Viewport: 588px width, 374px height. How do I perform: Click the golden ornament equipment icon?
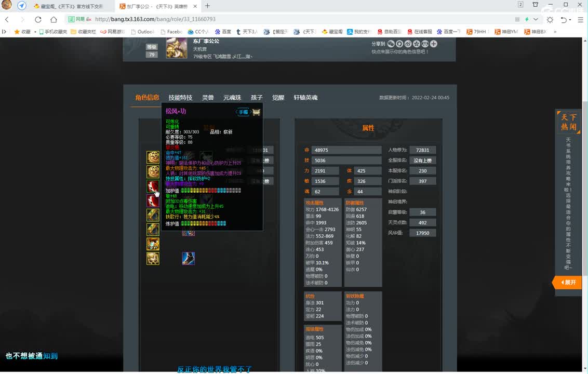pyautogui.click(x=153, y=244)
